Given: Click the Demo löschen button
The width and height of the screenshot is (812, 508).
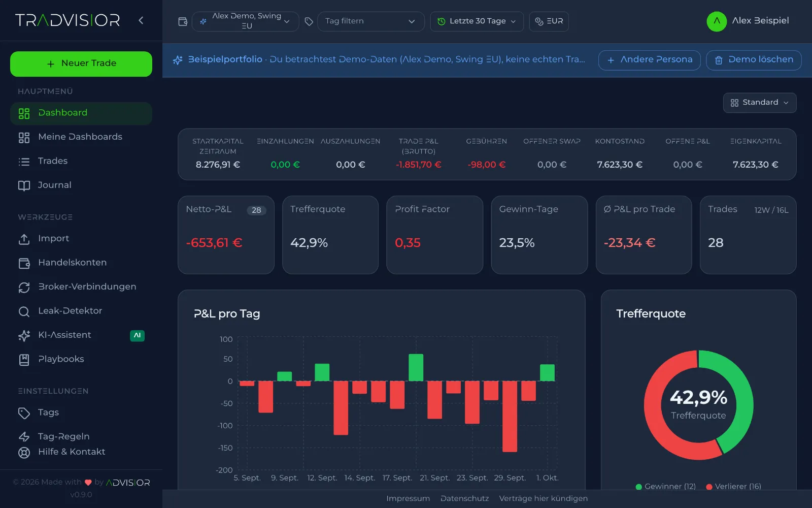Looking at the screenshot, I should pyautogui.click(x=754, y=60).
